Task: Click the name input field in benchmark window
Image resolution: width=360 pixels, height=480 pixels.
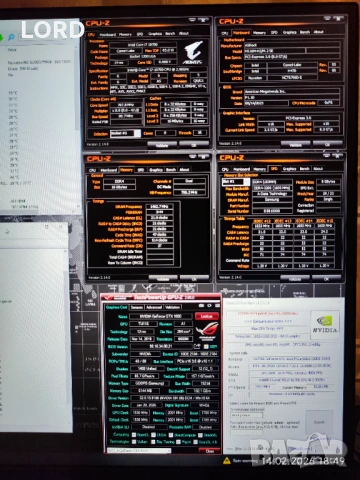Action: coord(246,415)
